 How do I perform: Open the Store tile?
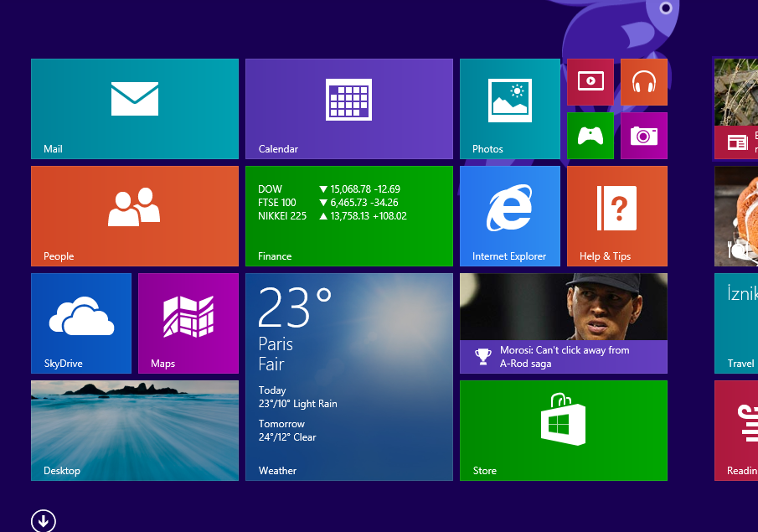pyautogui.click(x=564, y=431)
